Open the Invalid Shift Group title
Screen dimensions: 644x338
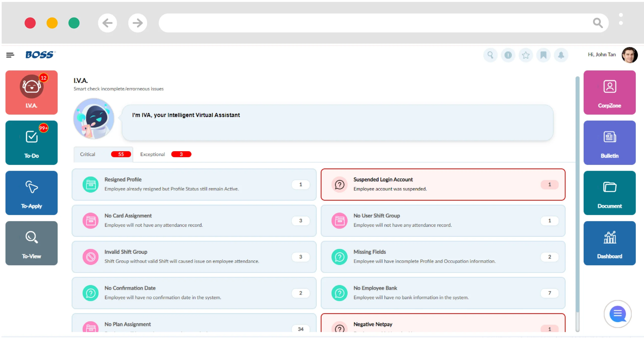tap(126, 252)
